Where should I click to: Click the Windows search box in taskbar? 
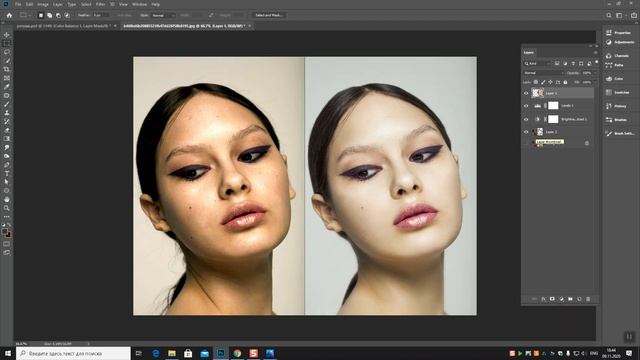coord(73,353)
